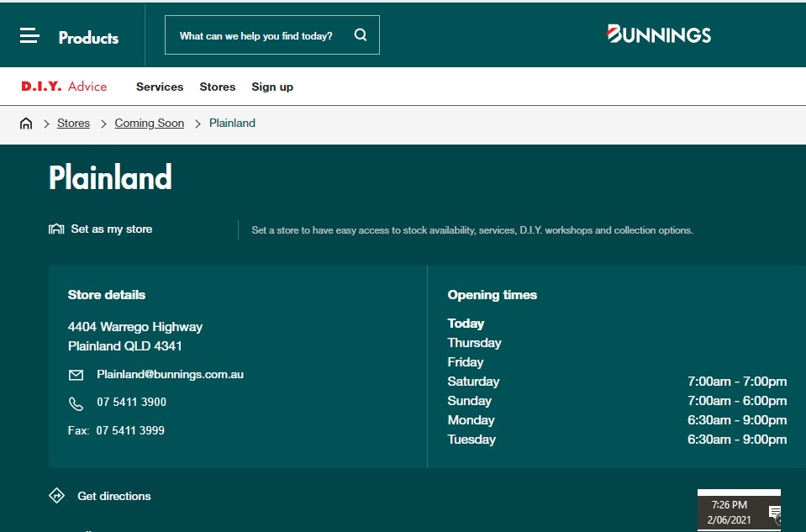
Task: Open the Stores menu item
Action: coord(218,87)
